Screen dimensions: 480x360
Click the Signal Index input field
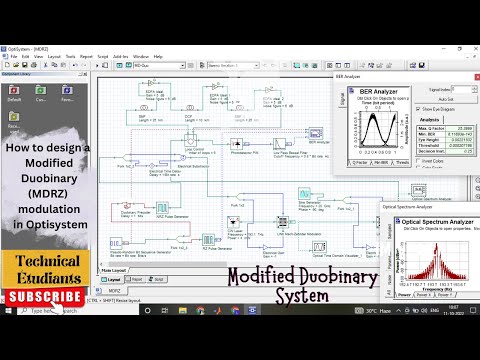pos(461,89)
